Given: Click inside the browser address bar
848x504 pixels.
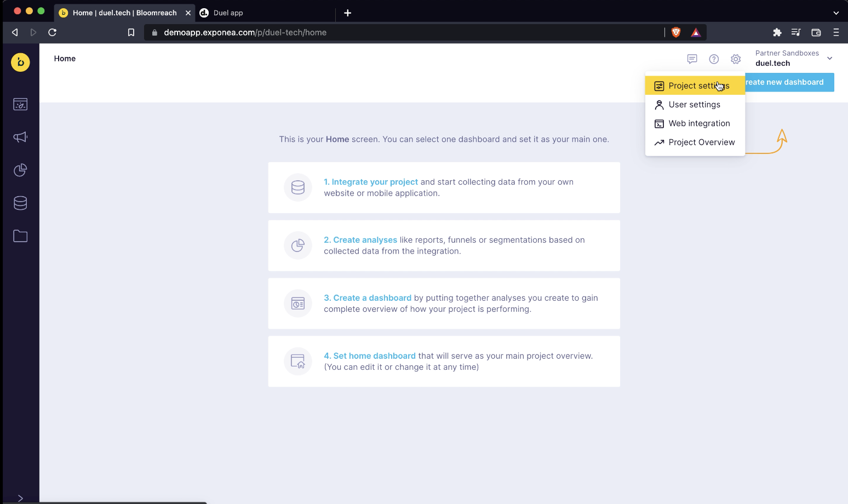Looking at the screenshot, I should click(x=383, y=32).
